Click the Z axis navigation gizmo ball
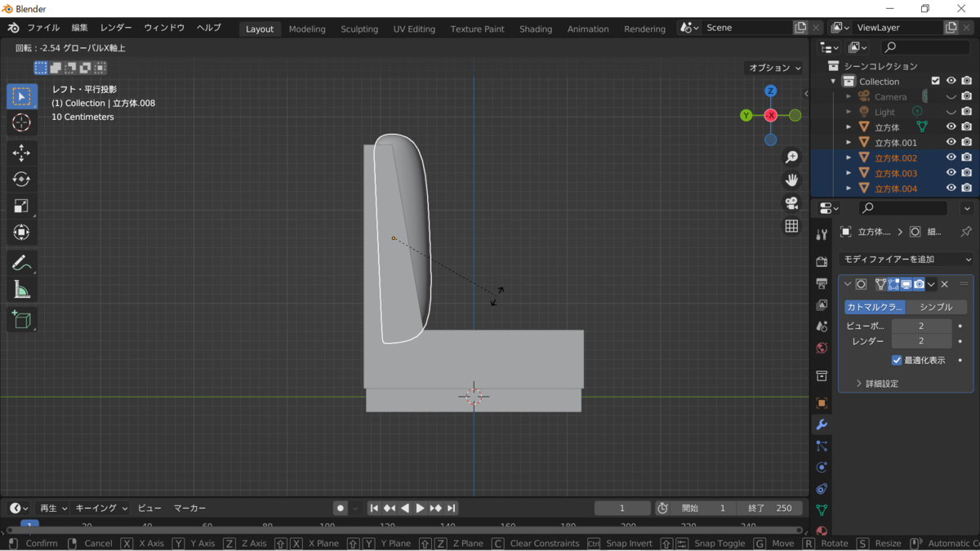This screenshot has width=980, height=551. pyautogui.click(x=770, y=91)
